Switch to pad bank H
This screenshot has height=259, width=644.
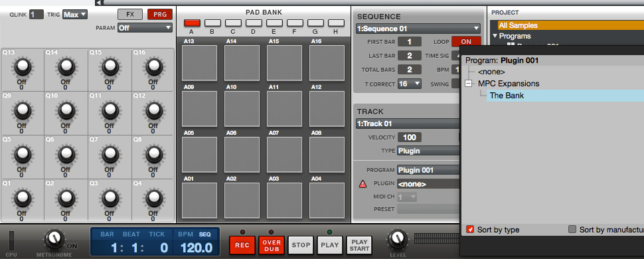[336, 23]
